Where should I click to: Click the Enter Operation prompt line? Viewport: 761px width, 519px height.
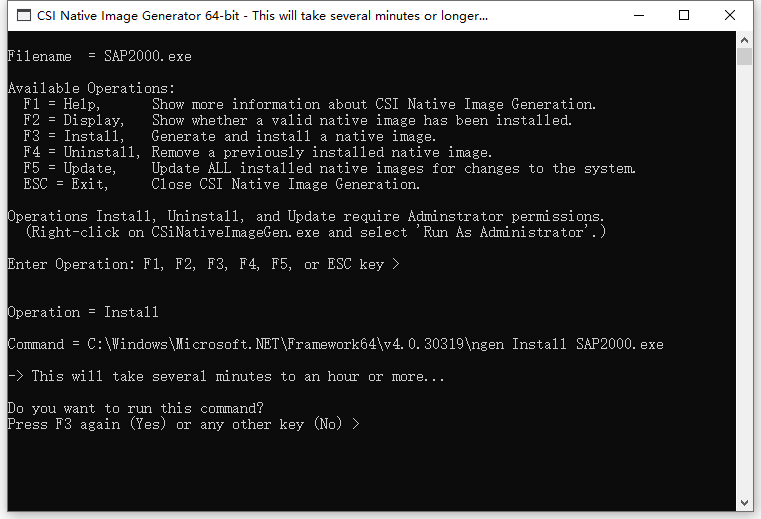(x=204, y=264)
